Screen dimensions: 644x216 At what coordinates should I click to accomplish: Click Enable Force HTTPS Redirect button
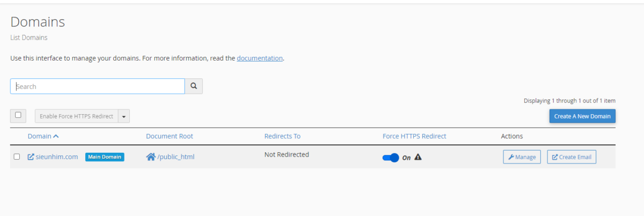[76, 116]
